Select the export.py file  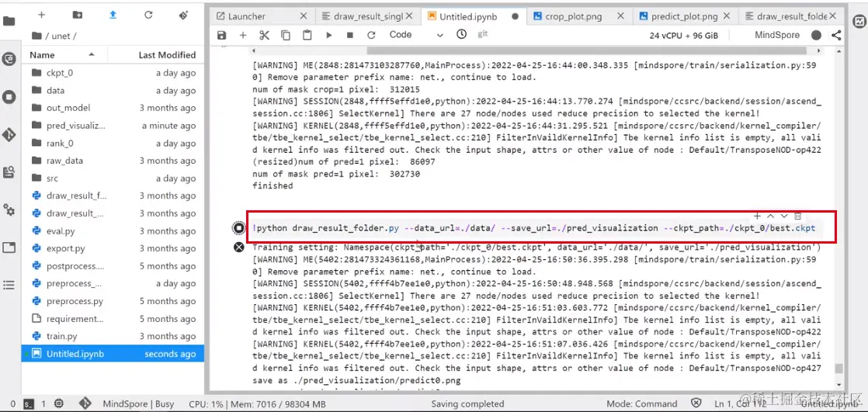click(x=113, y=249)
